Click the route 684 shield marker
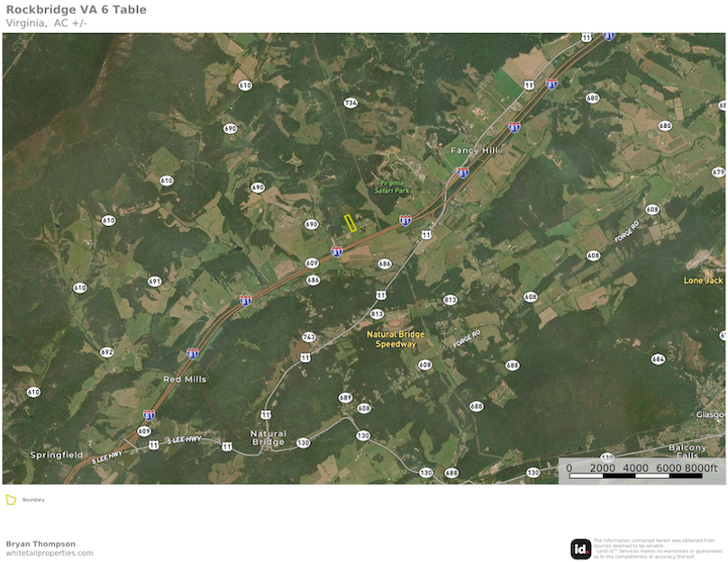This screenshot has height=562, width=728. tap(658, 359)
